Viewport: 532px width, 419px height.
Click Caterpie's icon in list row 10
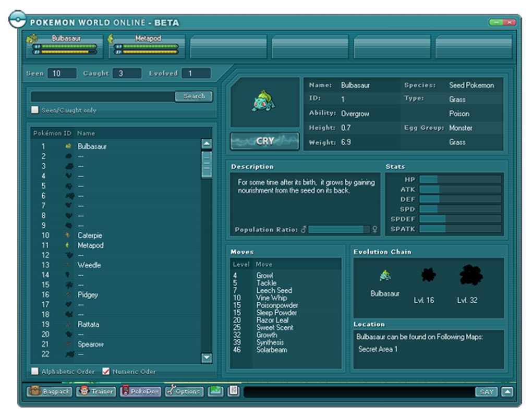click(68, 235)
